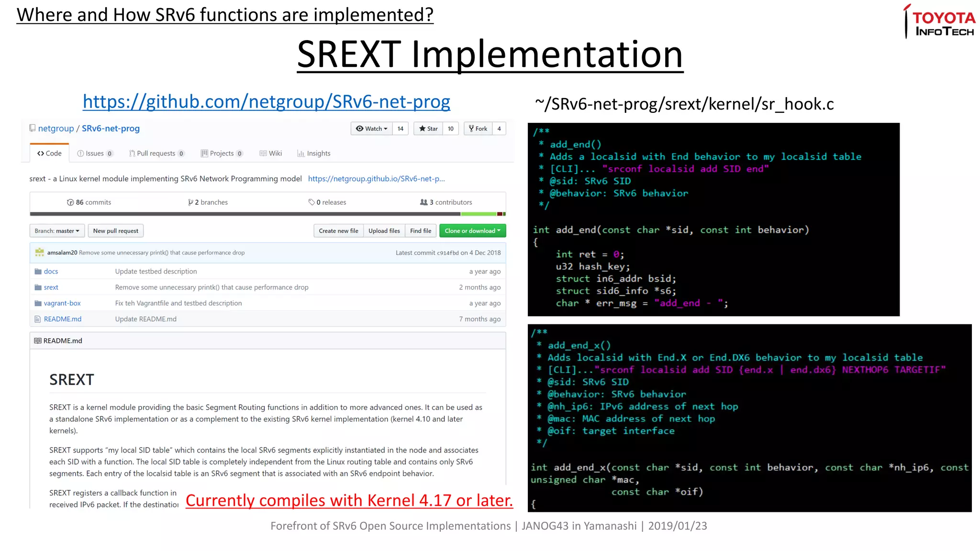The height and width of the screenshot is (551, 980).
Task: Click the releases tag icon
Action: 312,202
